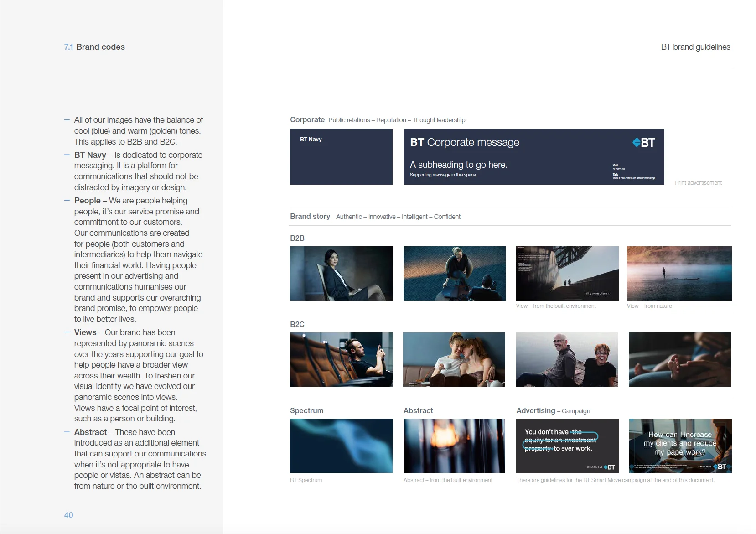Click the bold "Abstract" term in the bullet list
The image size is (756, 534).
click(x=90, y=432)
